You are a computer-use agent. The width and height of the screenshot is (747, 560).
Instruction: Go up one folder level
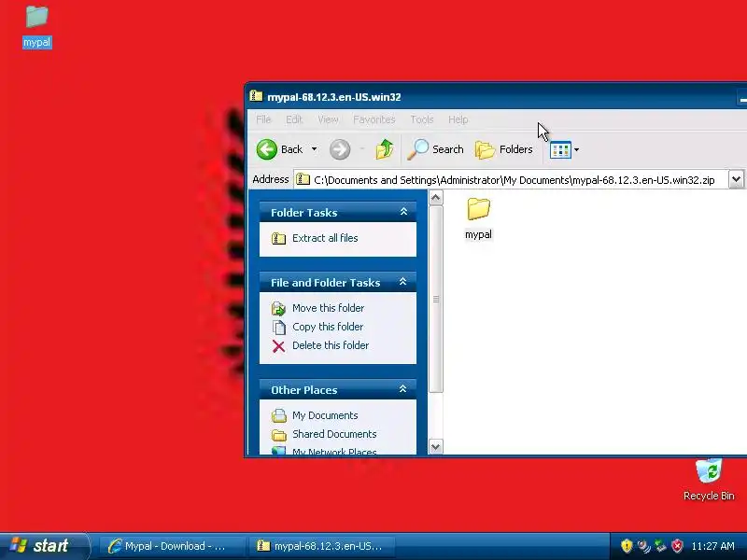point(384,149)
